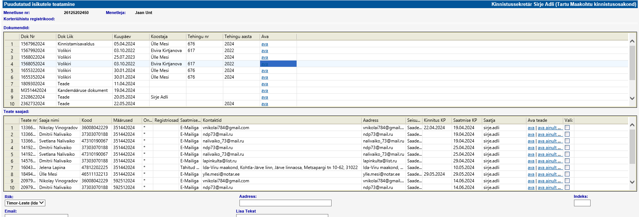Click down arrow of Teate saajad scrollbar

[x=632, y=182]
